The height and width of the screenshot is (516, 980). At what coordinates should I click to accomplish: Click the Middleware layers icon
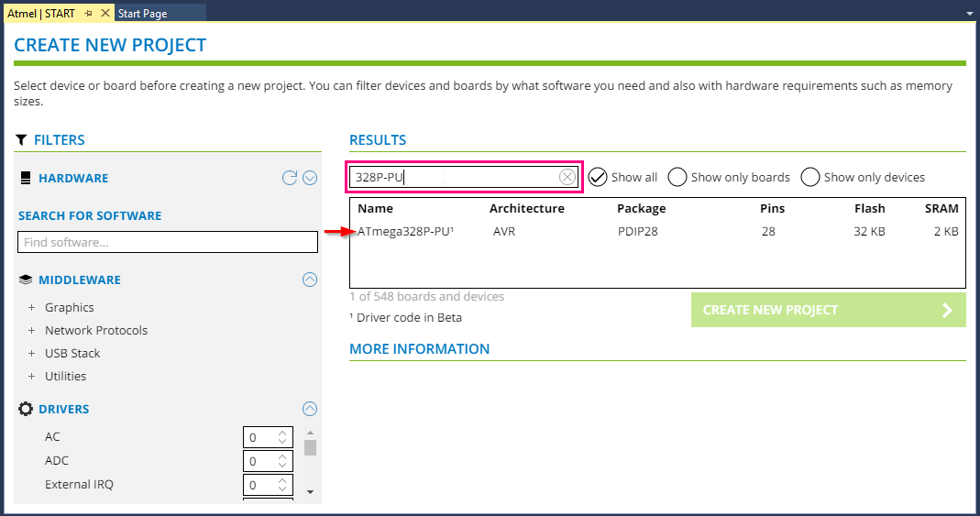(x=26, y=280)
